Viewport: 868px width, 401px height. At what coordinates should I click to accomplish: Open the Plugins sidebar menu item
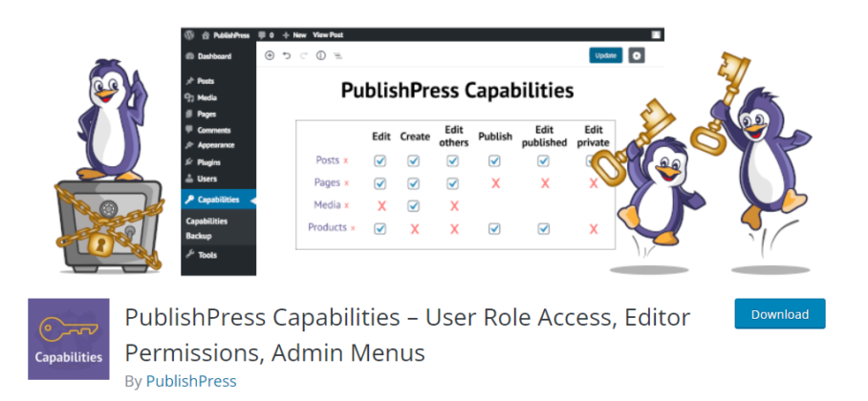210,163
